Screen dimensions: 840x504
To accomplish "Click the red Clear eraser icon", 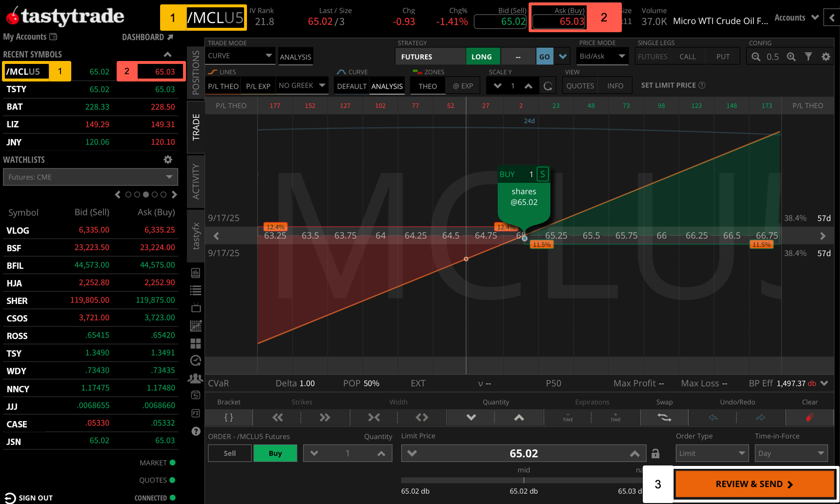I will [809, 417].
